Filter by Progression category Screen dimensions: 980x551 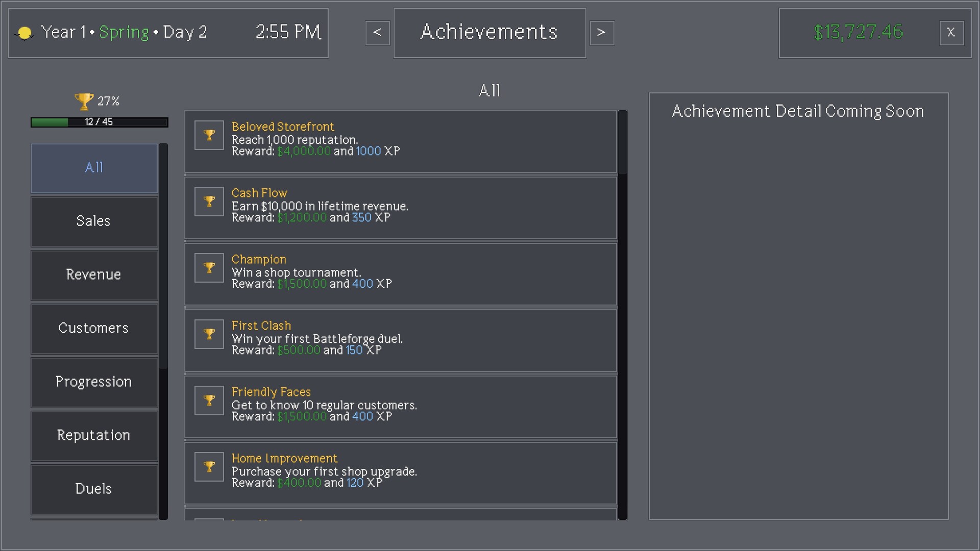(x=94, y=382)
